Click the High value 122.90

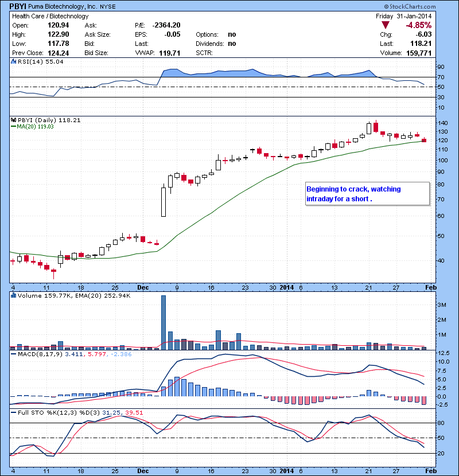[x=59, y=34]
